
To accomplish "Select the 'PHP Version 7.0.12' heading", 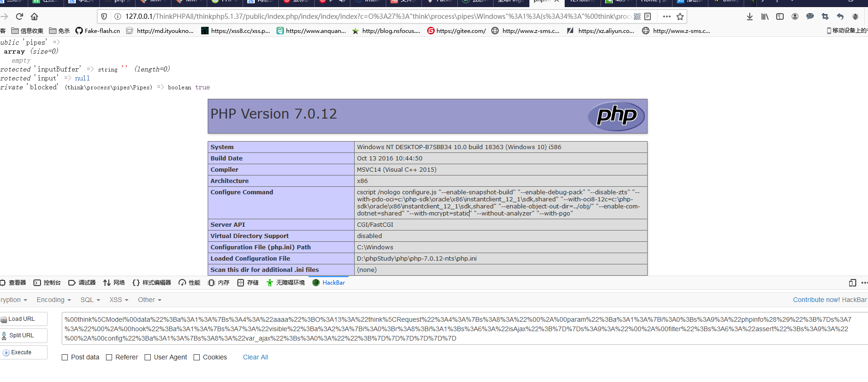I will [x=274, y=114].
